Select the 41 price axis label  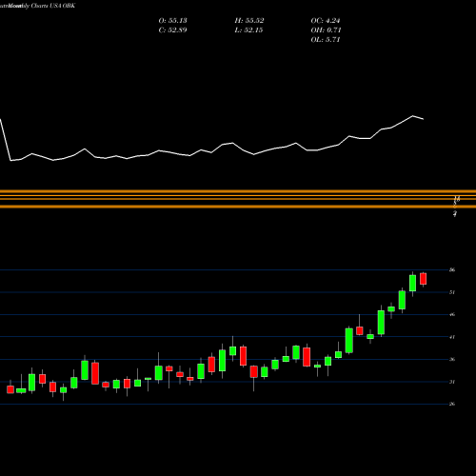pos(452,337)
